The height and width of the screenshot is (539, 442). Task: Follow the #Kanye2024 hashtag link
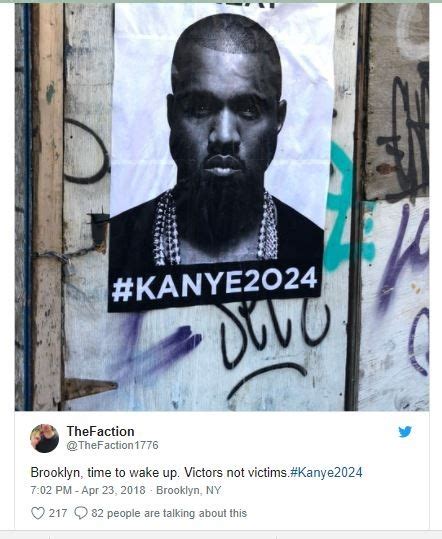[x=326, y=472]
